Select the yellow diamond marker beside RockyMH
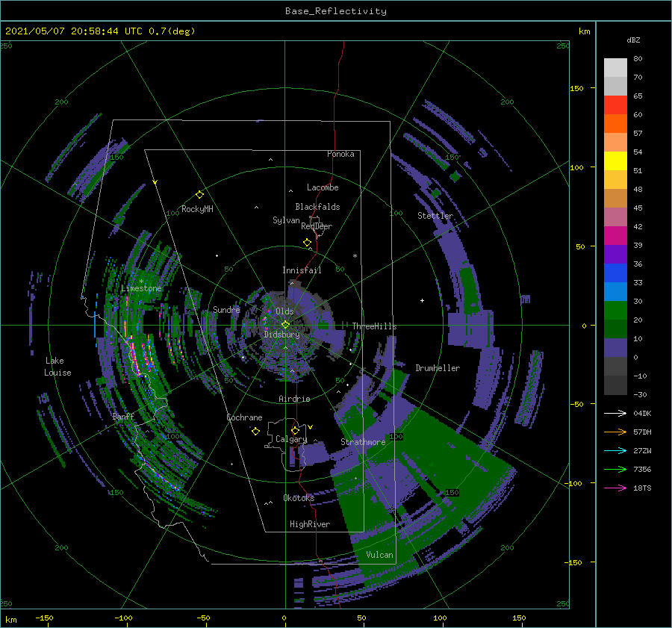Image resolution: width=672 pixels, height=628 pixels. click(199, 195)
